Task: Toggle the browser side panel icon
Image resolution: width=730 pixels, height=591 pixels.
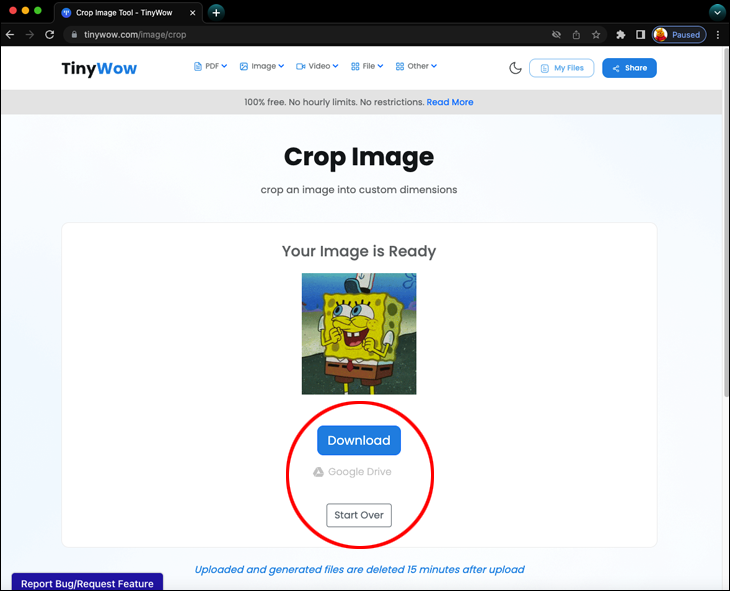Action: click(x=641, y=34)
